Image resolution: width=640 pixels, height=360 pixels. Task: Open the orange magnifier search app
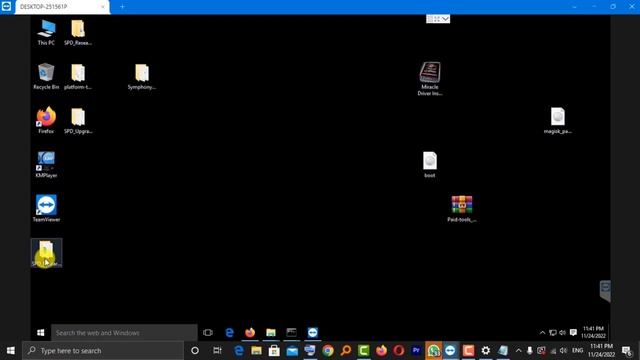click(346, 351)
